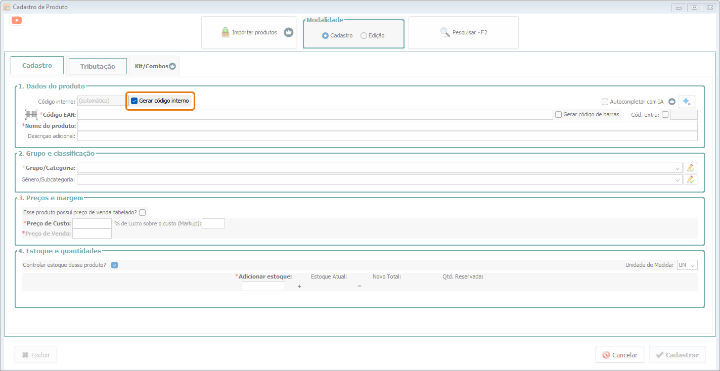
Task: Click the Código interno automatic field
Action: (x=100, y=101)
